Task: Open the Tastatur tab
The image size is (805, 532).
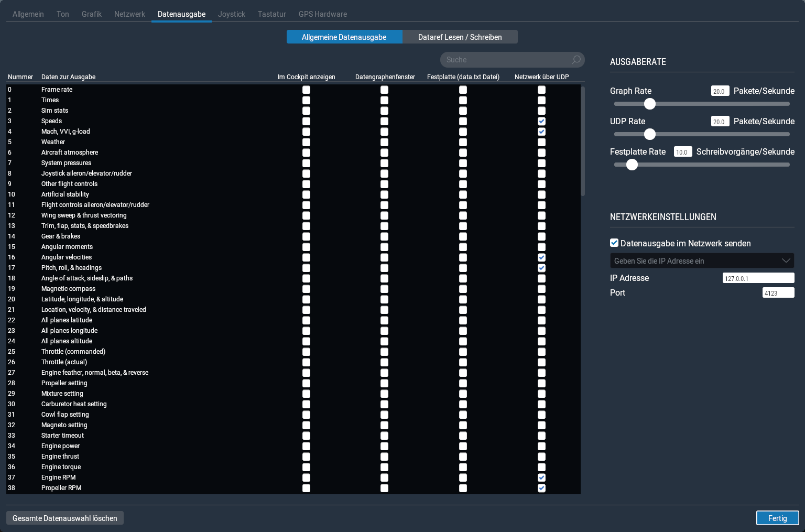Action: (272, 14)
